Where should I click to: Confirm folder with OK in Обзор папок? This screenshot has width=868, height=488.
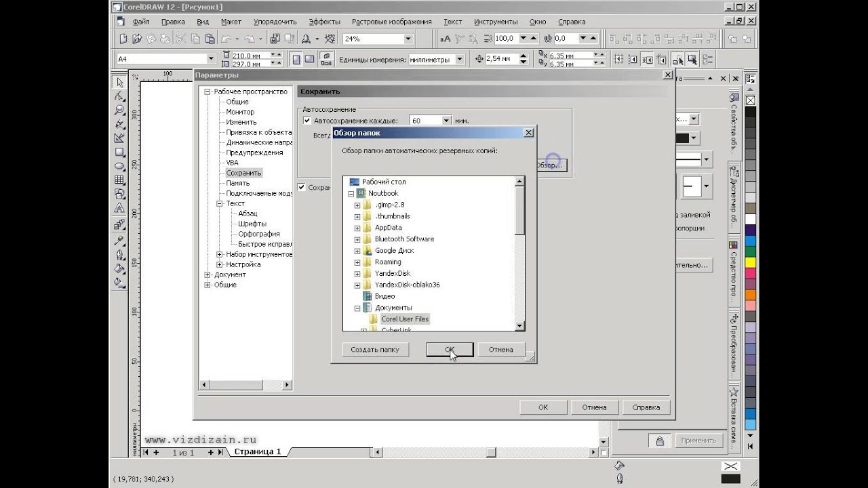[450, 350]
